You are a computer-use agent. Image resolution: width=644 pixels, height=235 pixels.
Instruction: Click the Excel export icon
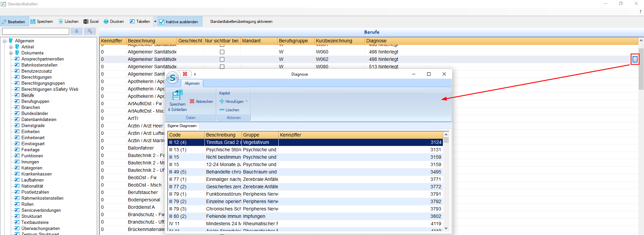86,22
